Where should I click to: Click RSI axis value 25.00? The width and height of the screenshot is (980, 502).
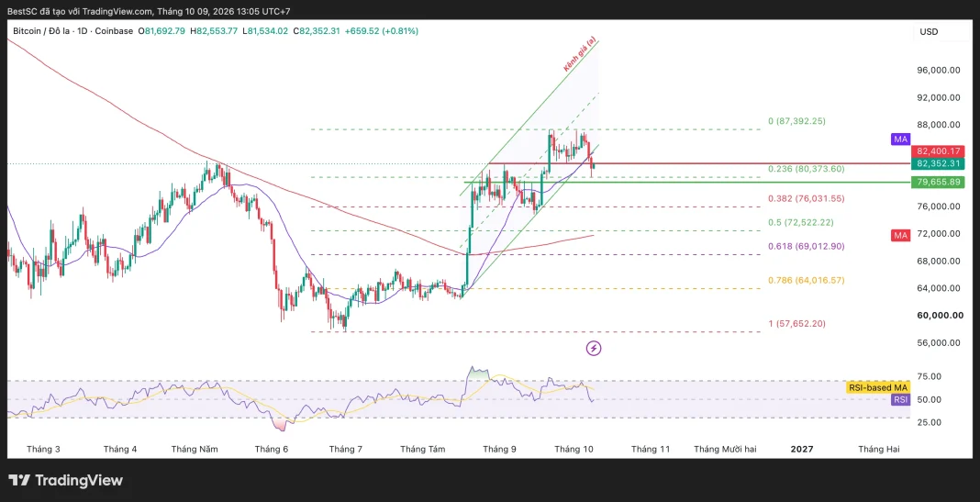click(x=930, y=422)
